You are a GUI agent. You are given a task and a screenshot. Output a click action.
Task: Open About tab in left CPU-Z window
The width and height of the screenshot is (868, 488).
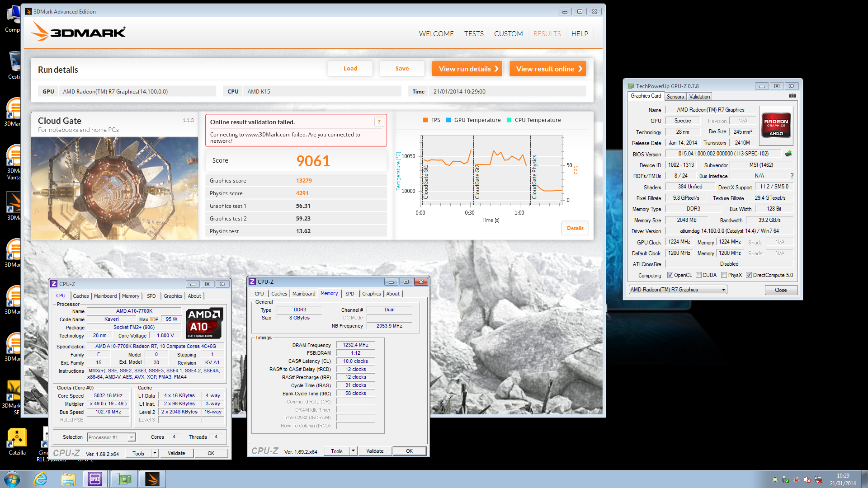[x=194, y=296]
